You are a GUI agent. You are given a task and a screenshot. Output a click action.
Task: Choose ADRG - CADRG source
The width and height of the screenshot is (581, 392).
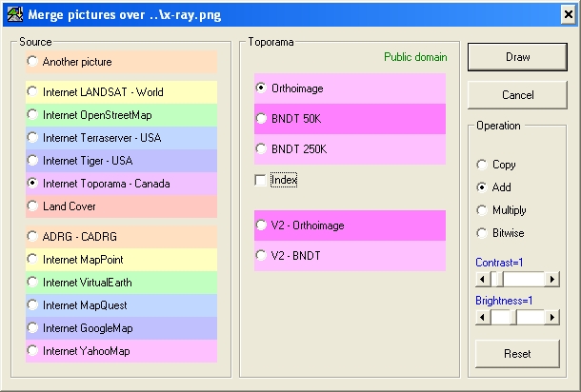tap(121, 237)
